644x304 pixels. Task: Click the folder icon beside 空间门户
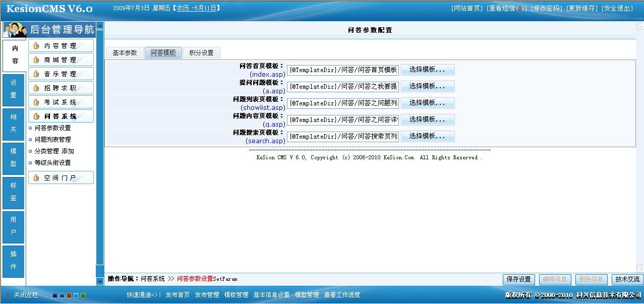click(x=37, y=177)
